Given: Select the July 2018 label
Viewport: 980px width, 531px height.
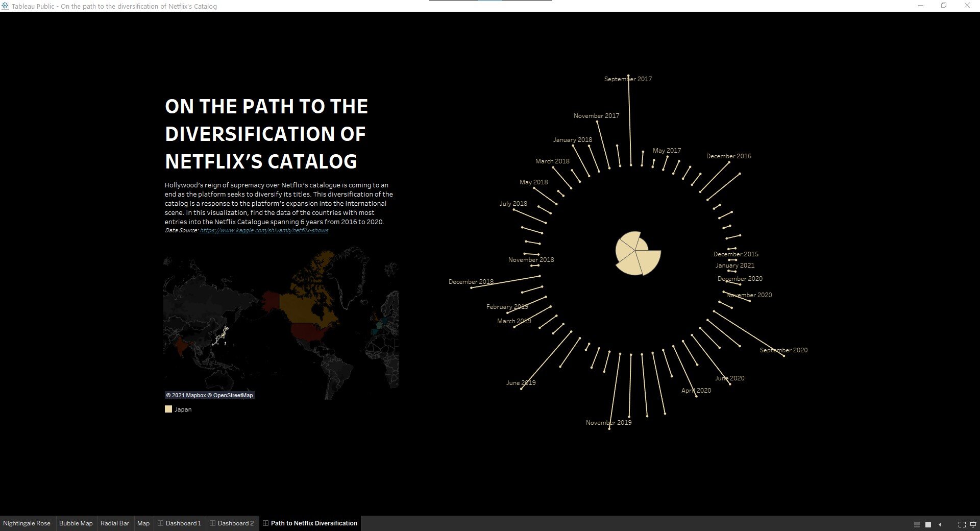Looking at the screenshot, I should coord(513,204).
